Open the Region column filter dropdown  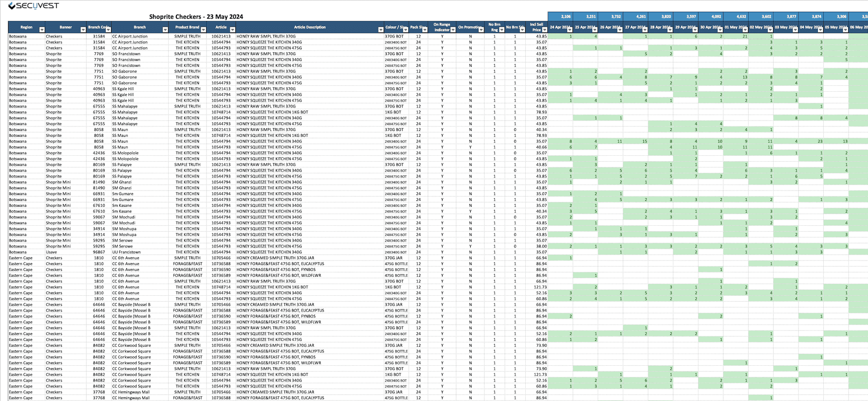[42, 30]
